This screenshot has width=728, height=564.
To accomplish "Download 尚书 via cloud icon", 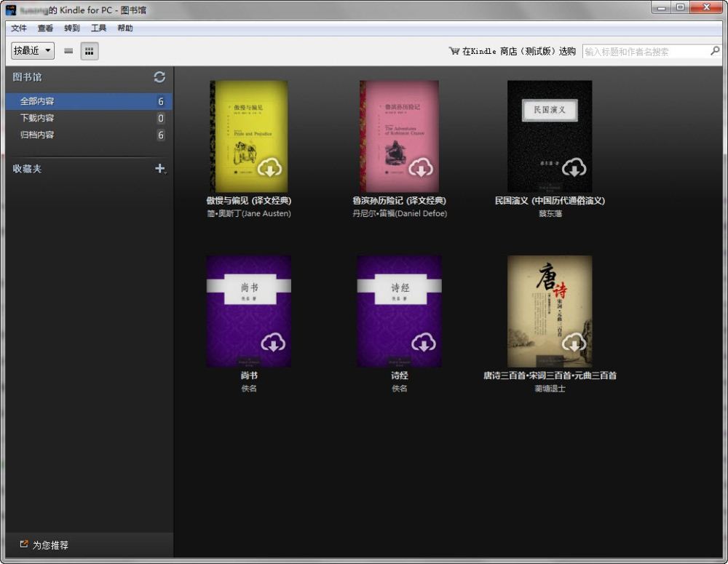I will [272, 342].
